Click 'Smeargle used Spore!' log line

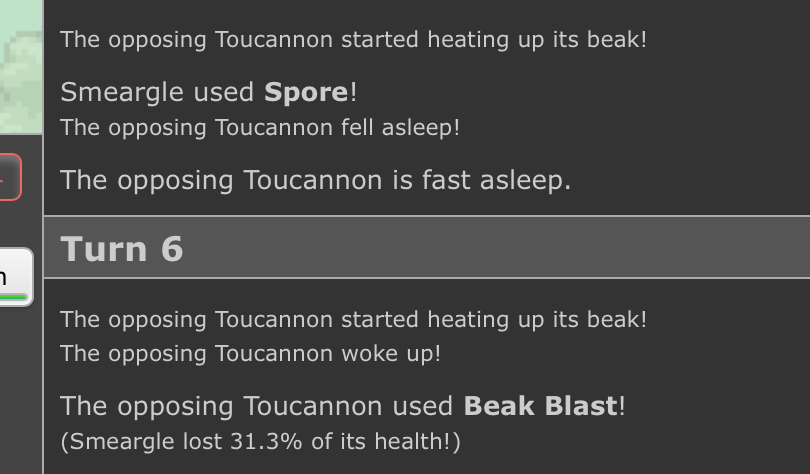pyautogui.click(x=209, y=92)
